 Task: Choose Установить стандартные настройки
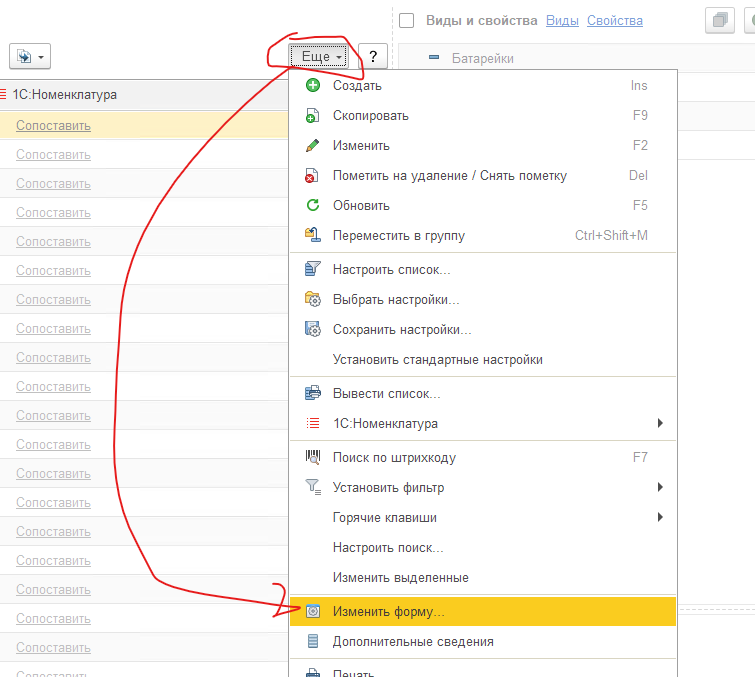pyautogui.click(x=437, y=360)
